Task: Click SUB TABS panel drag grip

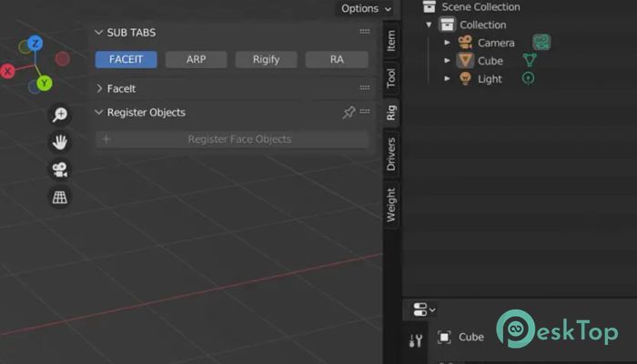Action: pyautogui.click(x=364, y=32)
